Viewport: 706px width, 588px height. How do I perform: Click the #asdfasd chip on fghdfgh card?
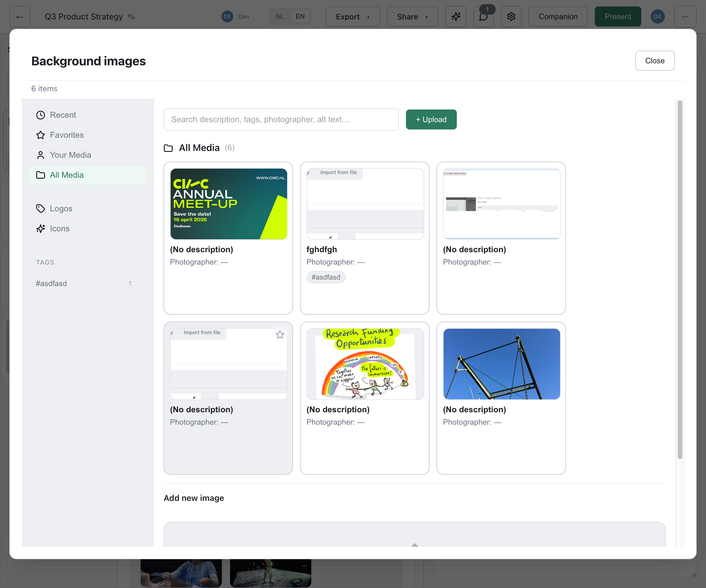tap(326, 277)
